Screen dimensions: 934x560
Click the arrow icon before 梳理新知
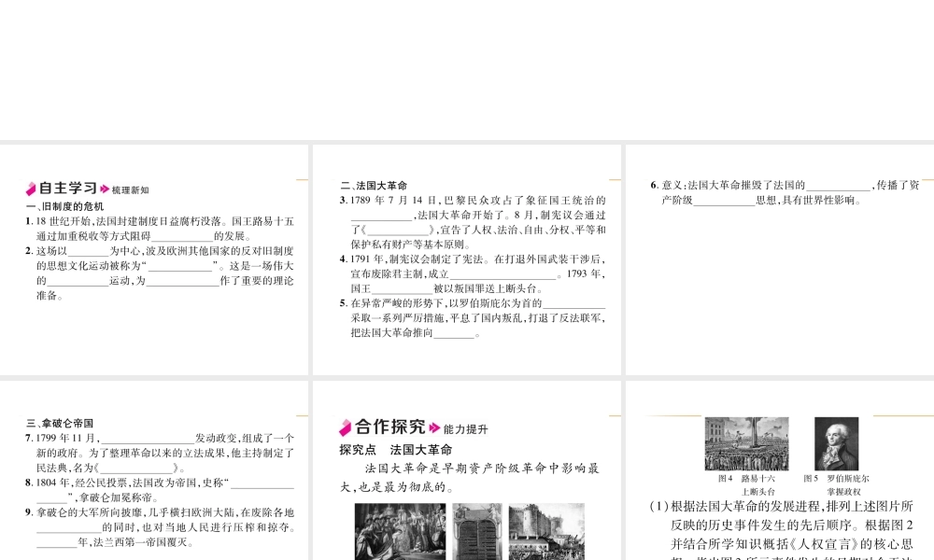tap(103, 189)
